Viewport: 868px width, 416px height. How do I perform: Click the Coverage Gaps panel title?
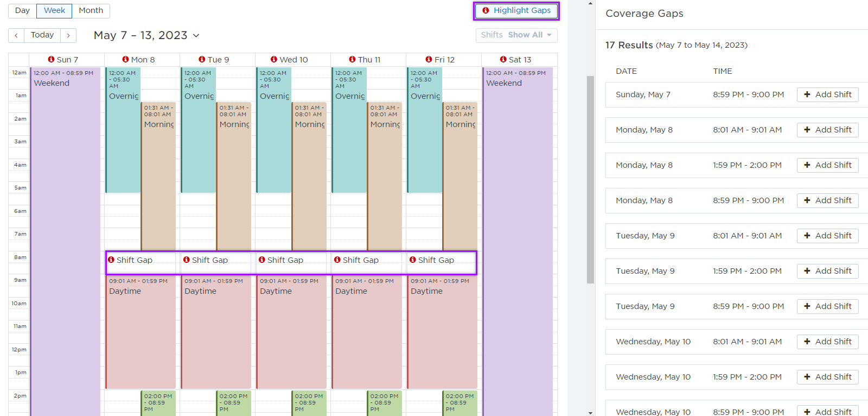tap(644, 14)
